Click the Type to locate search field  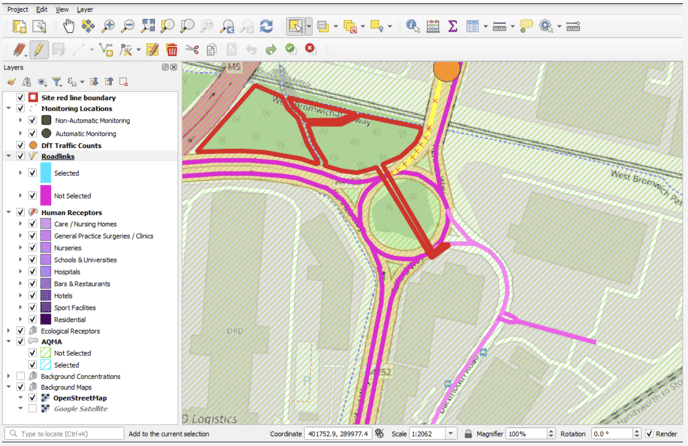64,434
